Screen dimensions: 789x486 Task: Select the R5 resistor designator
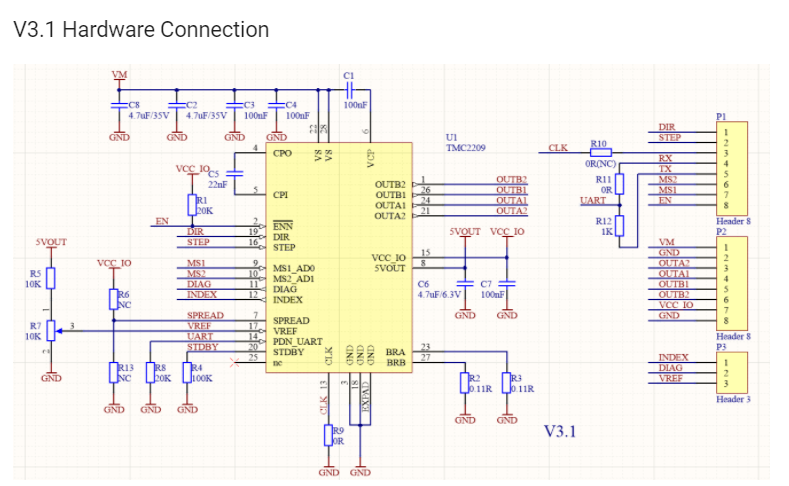pos(35,274)
